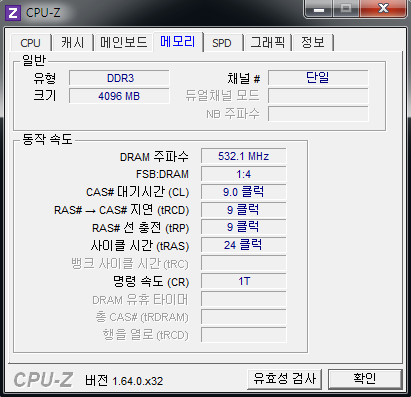
Task: Click the 24 클럭 tRAS value
Action: [244, 245]
